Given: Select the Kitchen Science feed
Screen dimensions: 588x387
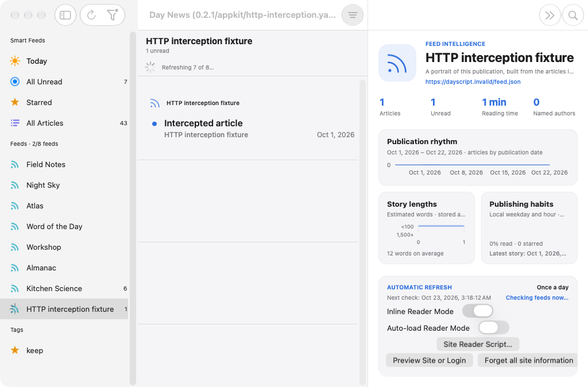Looking at the screenshot, I should [64, 288].
